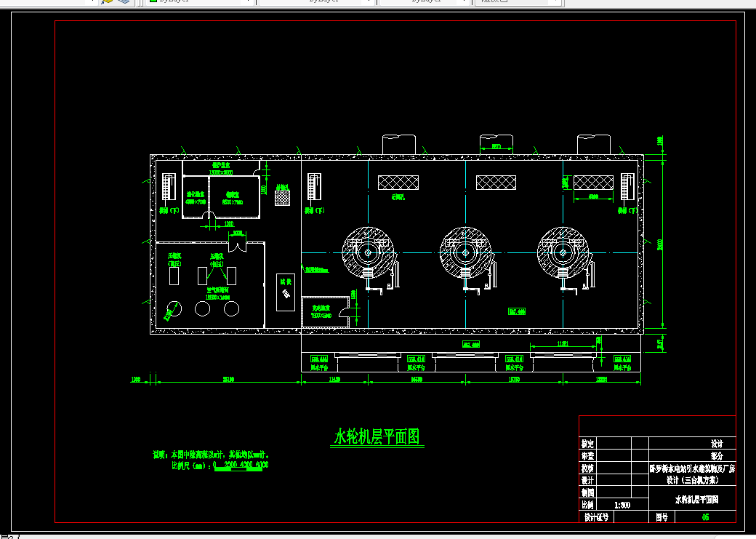Select the rightmost 尾水平台 label
This screenshot has height=539, width=756.
tap(622, 367)
